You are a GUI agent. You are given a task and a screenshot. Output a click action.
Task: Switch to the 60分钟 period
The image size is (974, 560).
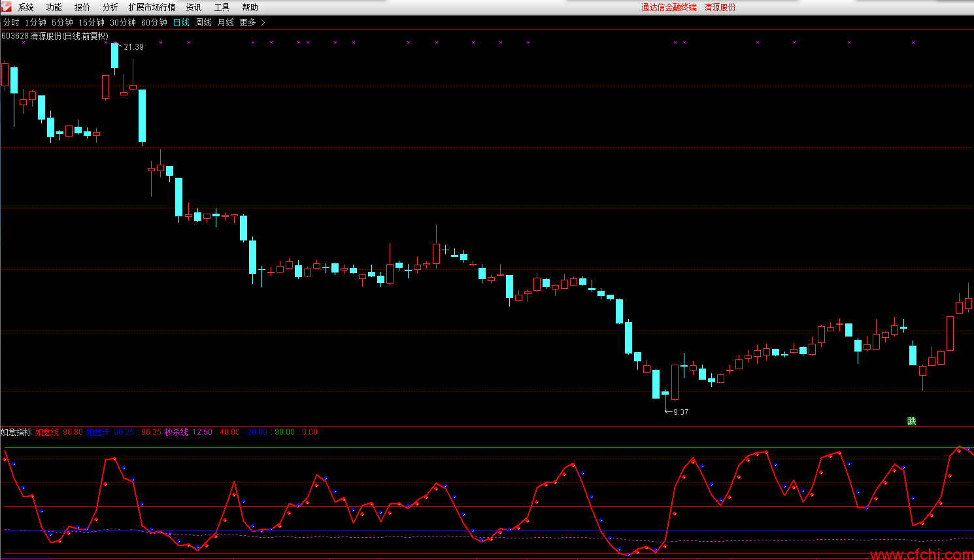pos(154,23)
